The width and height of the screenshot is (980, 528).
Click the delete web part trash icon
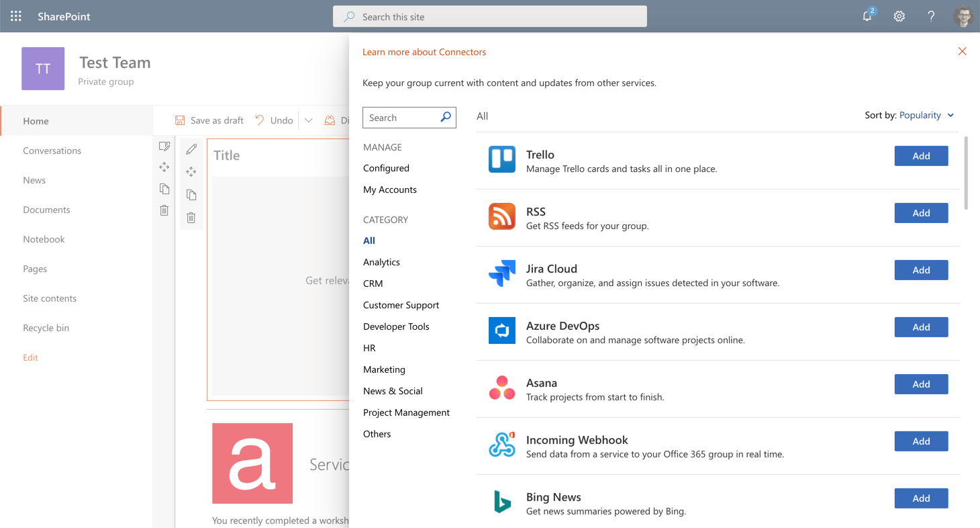pos(191,218)
